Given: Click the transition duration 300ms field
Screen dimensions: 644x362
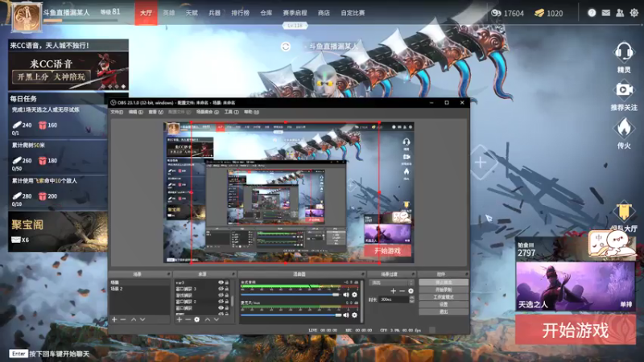Looking at the screenshot, I should click(394, 299).
